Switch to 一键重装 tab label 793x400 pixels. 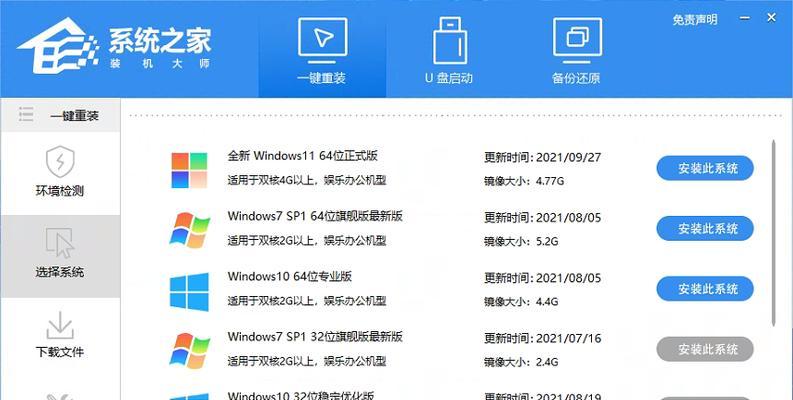coord(322,78)
